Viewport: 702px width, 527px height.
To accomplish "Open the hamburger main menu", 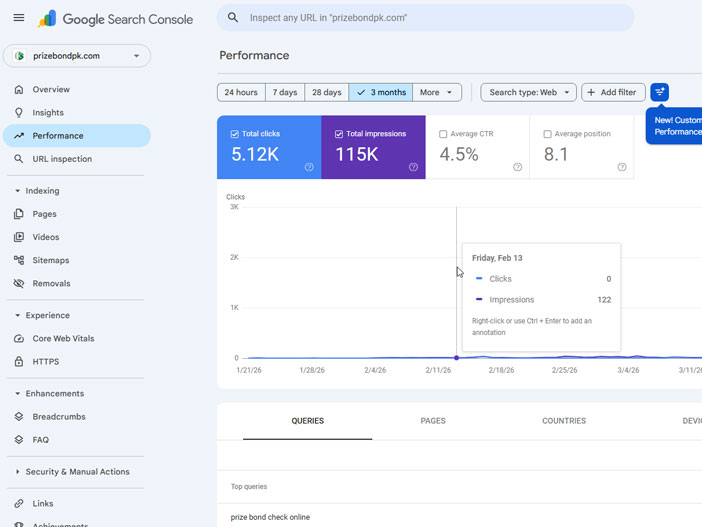I will point(19,18).
